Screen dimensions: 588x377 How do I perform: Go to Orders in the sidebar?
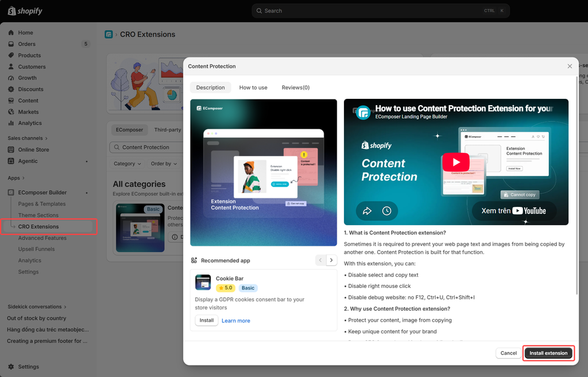[x=26, y=44]
